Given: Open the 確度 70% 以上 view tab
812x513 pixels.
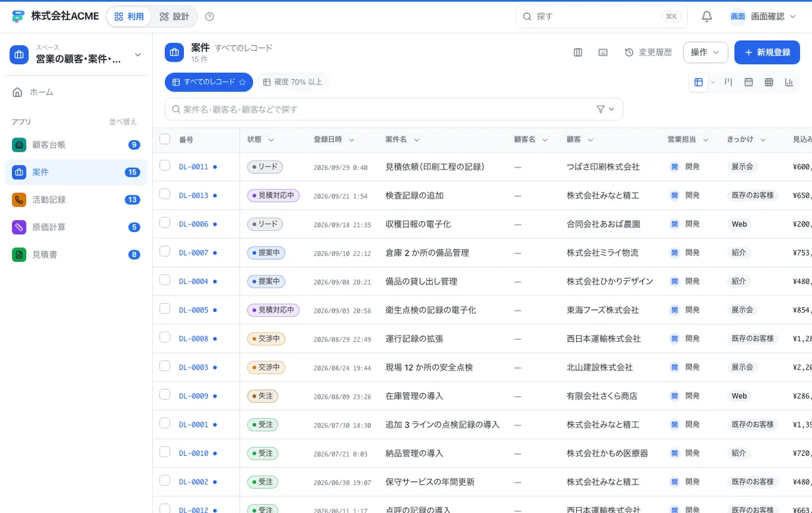Looking at the screenshot, I should click(292, 82).
